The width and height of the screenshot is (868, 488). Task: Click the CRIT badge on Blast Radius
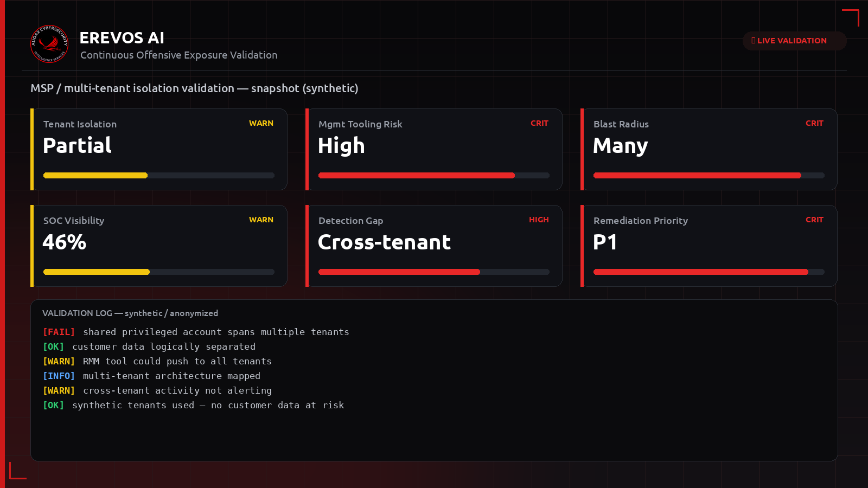pyautogui.click(x=814, y=124)
